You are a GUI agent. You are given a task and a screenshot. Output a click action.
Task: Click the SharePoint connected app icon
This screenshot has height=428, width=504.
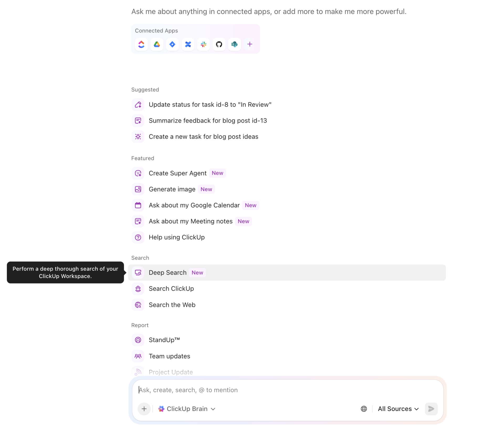[234, 44]
